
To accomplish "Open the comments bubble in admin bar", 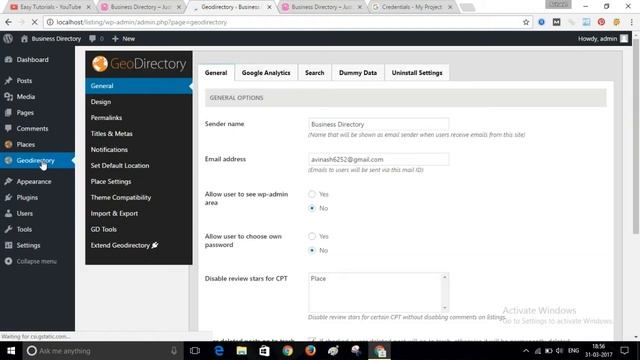I will point(93,39).
